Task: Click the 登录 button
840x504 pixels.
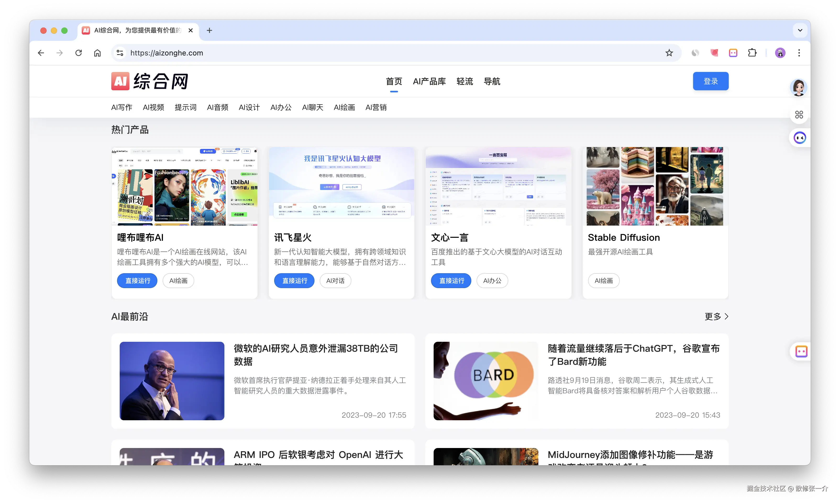Action: [x=711, y=81]
